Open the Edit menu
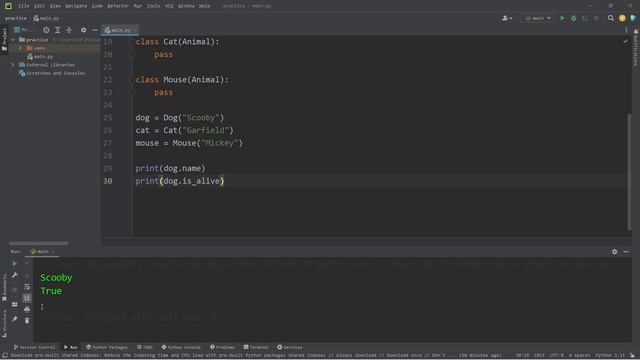The image size is (640, 360). (x=39, y=6)
